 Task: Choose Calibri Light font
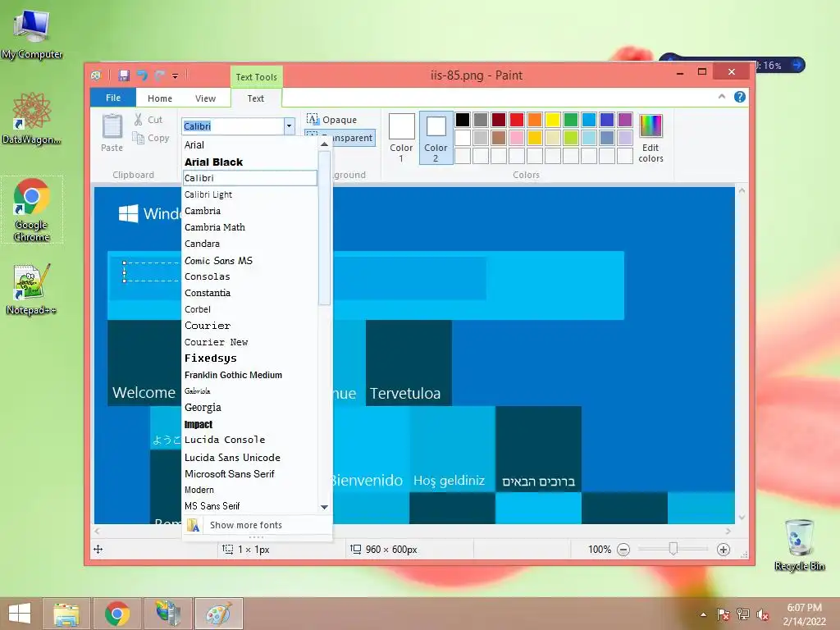pyautogui.click(x=249, y=194)
